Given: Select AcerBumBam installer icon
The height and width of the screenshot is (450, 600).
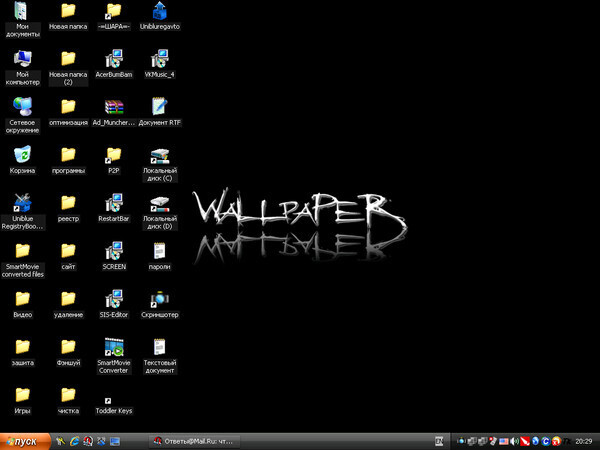Looking at the screenshot, I should [114, 64].
